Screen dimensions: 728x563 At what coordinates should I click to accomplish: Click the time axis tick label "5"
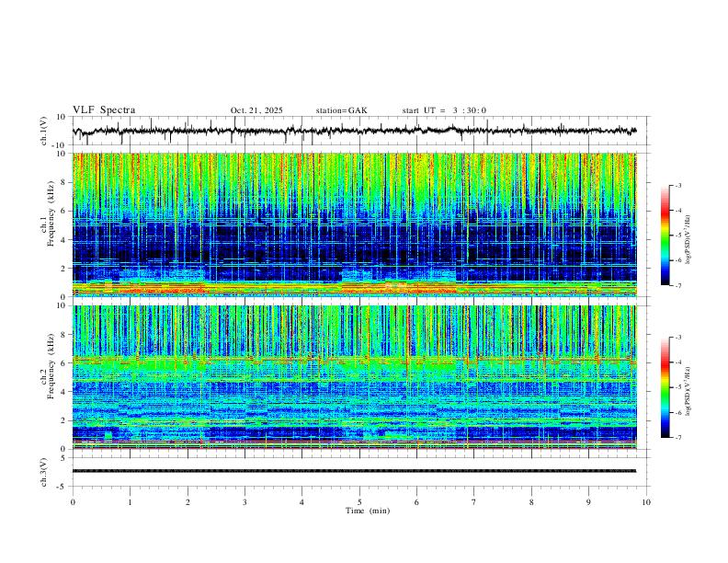pos(359,502)
